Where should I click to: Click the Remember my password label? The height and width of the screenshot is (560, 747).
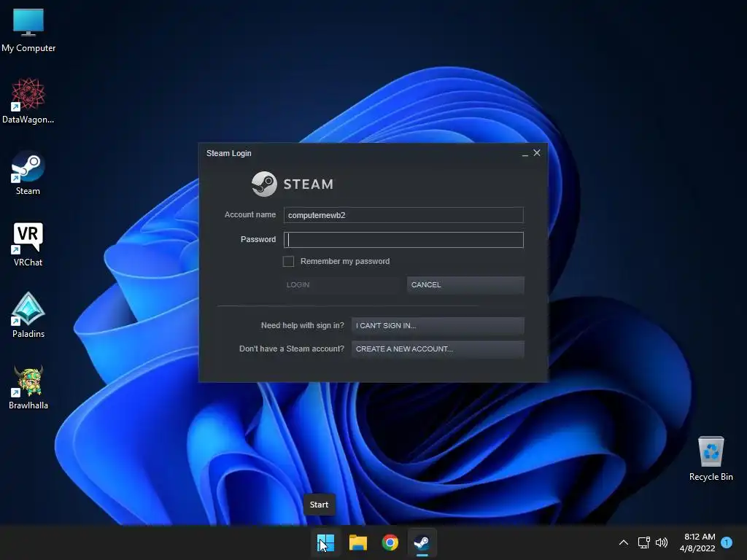click(x=345, y=262)
